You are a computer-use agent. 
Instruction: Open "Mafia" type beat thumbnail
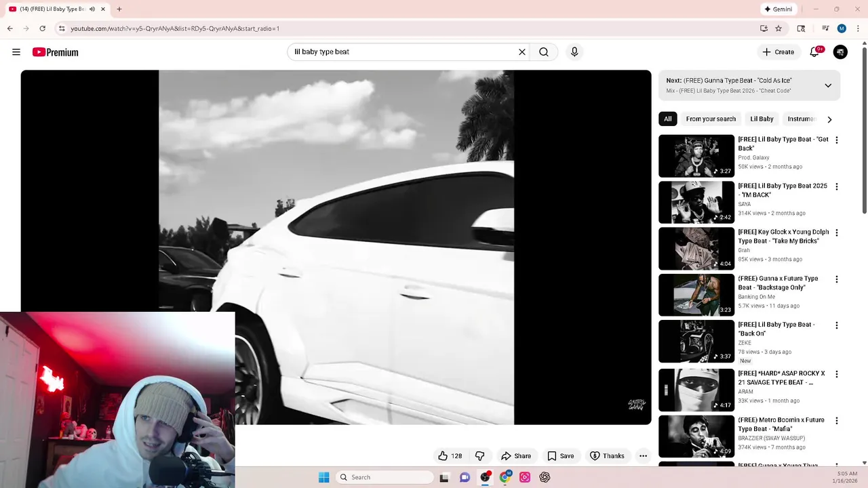click(x=696, y=436)
